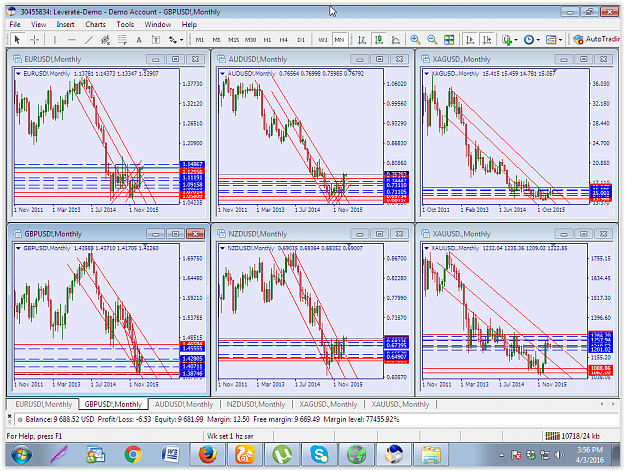This screenshot has width=625, height=471.
Task: Click the Zoom Out magnifier icon
Action: [432, 39]
